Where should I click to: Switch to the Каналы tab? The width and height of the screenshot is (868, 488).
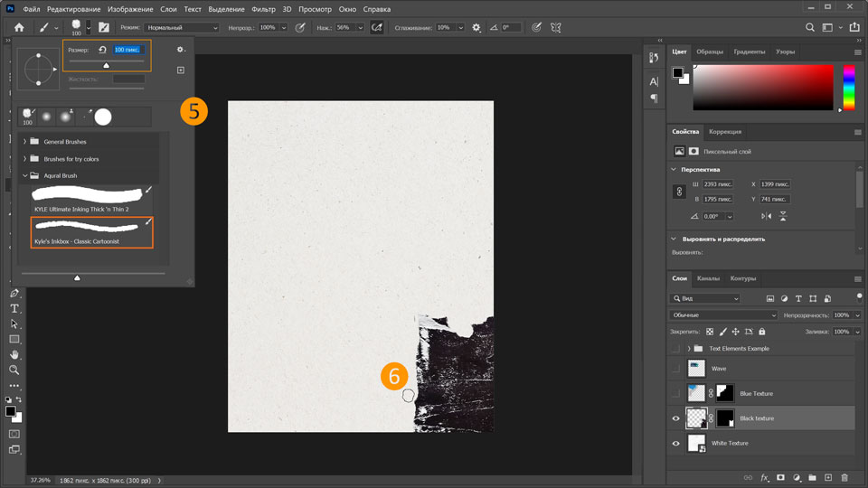709,278
